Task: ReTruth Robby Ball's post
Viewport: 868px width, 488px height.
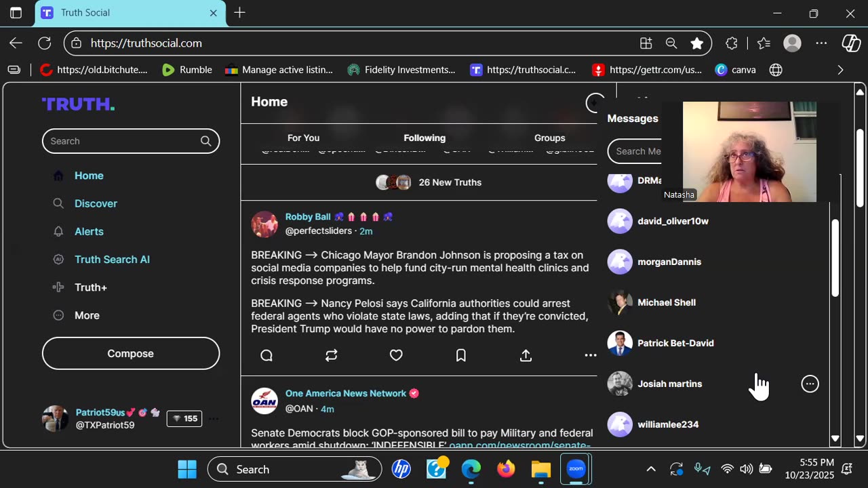Action: (x=331, y=355)
